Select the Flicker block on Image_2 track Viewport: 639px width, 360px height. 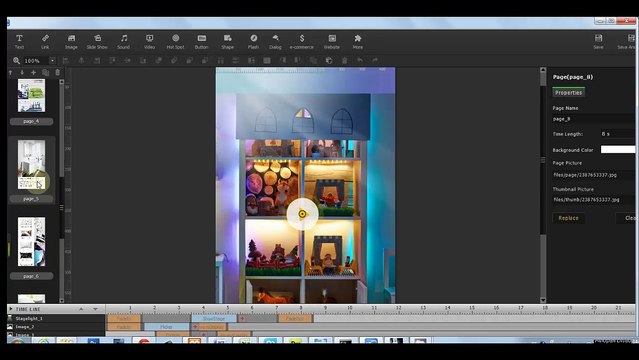[166, 327]
